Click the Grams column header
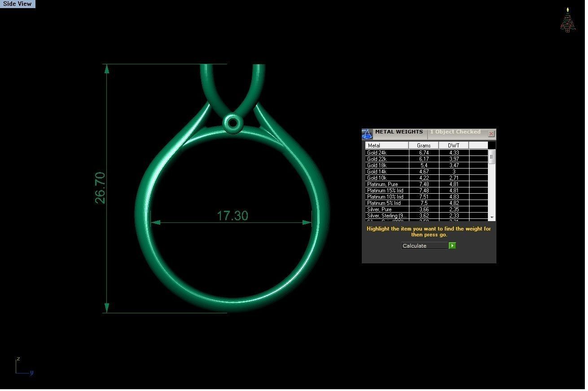Viewport: 588px width, 391px height. [x=424, y=146]
